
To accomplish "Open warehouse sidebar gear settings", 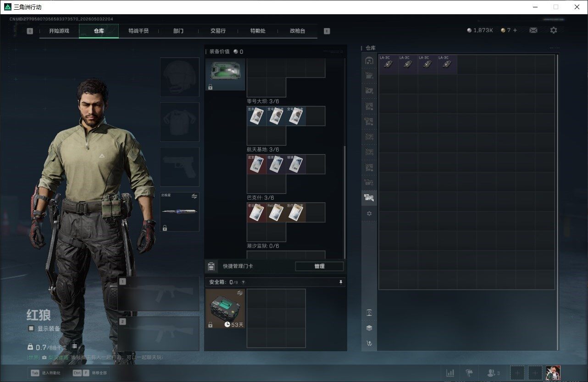I will (x=369, y=214).
